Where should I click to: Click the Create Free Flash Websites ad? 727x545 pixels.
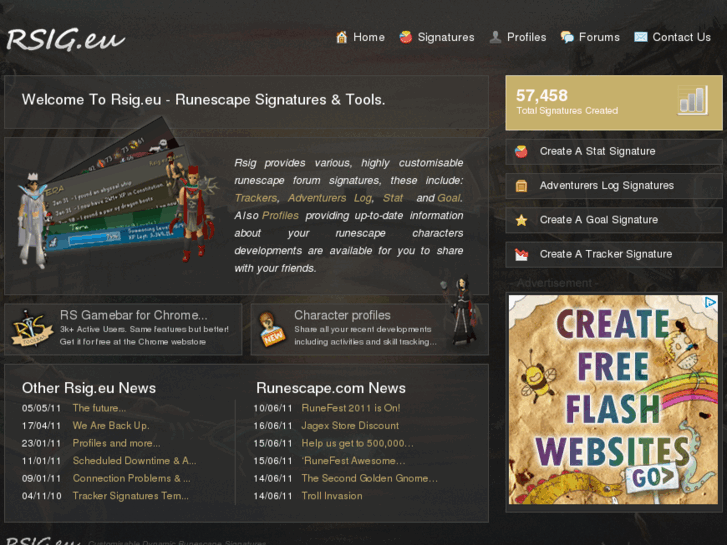[613, 400]
